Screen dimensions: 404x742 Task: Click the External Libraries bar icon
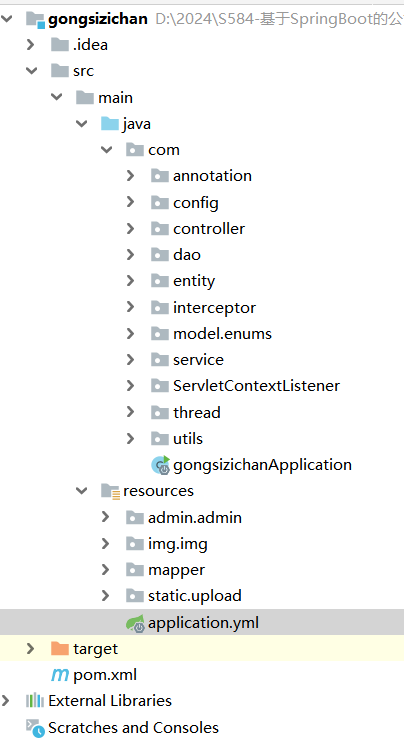click(x=35, y=700)
